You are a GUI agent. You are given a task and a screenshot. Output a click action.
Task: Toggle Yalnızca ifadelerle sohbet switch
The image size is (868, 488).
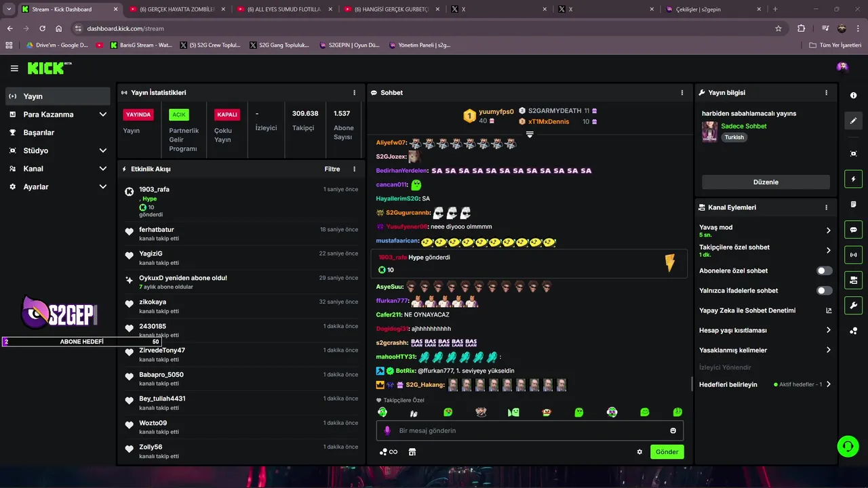(824, 291)
